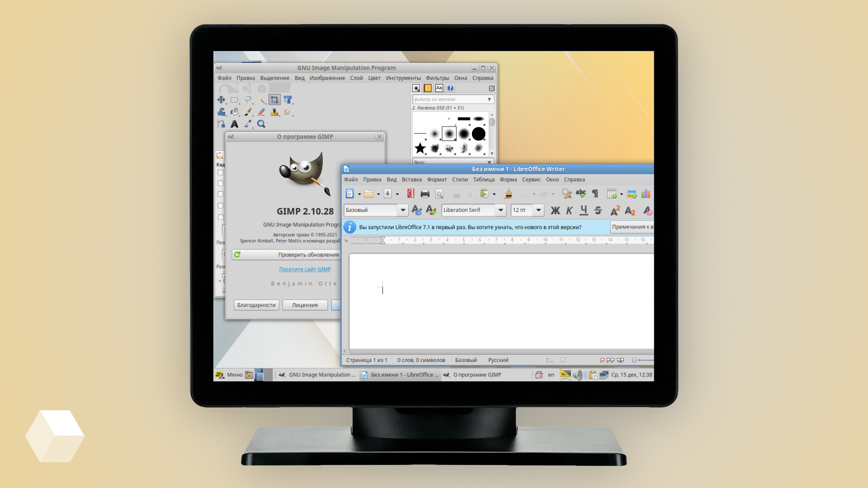Select the Move tool in GIMP toolbox
This screenshot has height=488, width=868.
221,100
